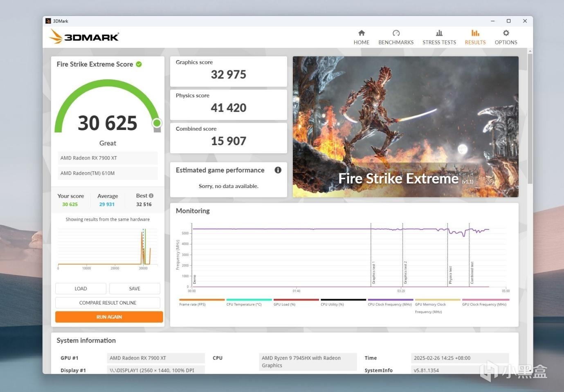Open OPTIONS gear icon
Viewport: 564px width, 392px height.
coord(506,33)
